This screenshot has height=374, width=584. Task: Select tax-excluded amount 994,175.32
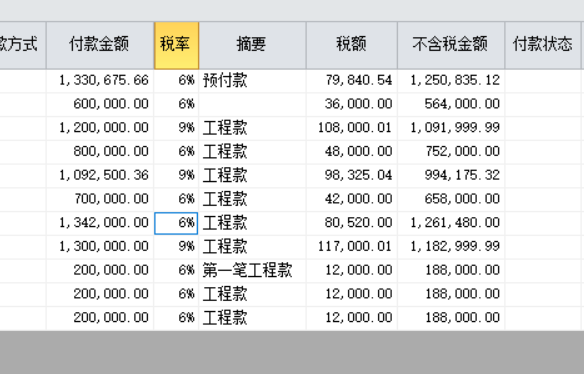451,175
